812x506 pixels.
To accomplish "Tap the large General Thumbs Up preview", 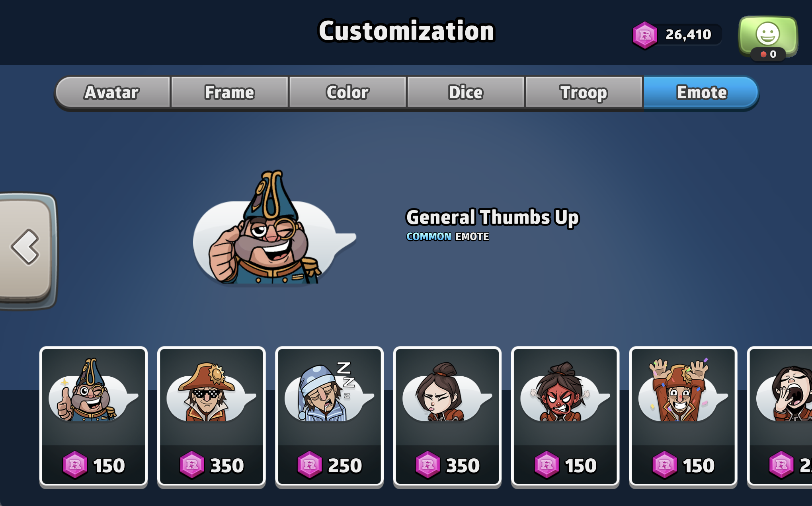I will pos(275,228).
